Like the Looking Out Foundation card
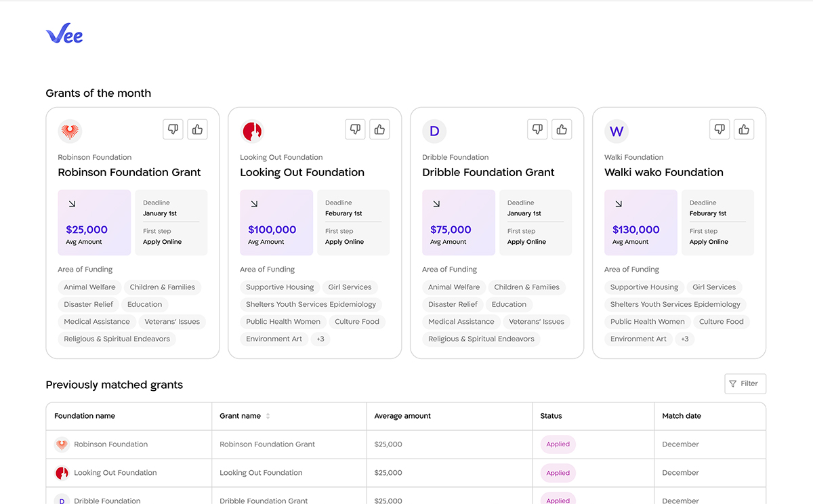The width and height of the screenshot is (813, 504). tap(379, 129)
